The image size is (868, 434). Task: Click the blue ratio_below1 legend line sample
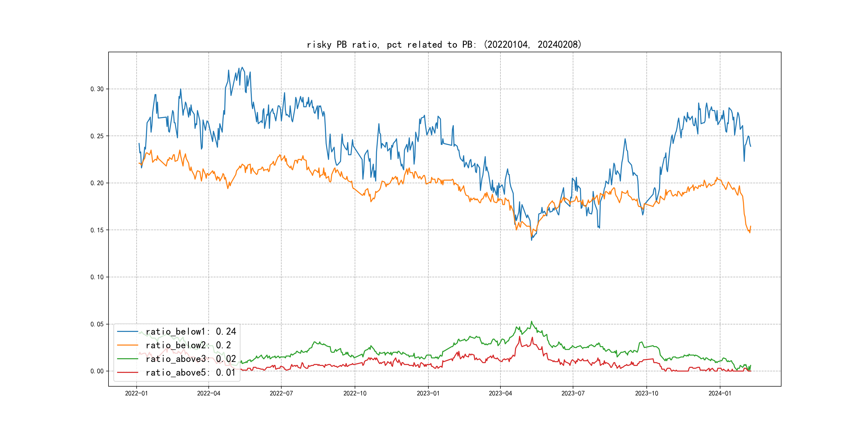pyautogui.click(x=127, y=332)
